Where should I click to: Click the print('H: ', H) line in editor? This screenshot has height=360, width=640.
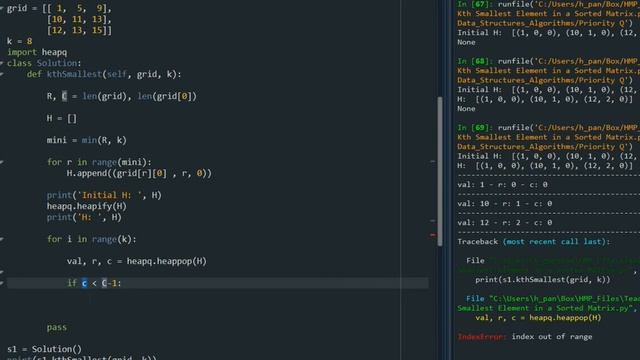[x=84, y=217]
